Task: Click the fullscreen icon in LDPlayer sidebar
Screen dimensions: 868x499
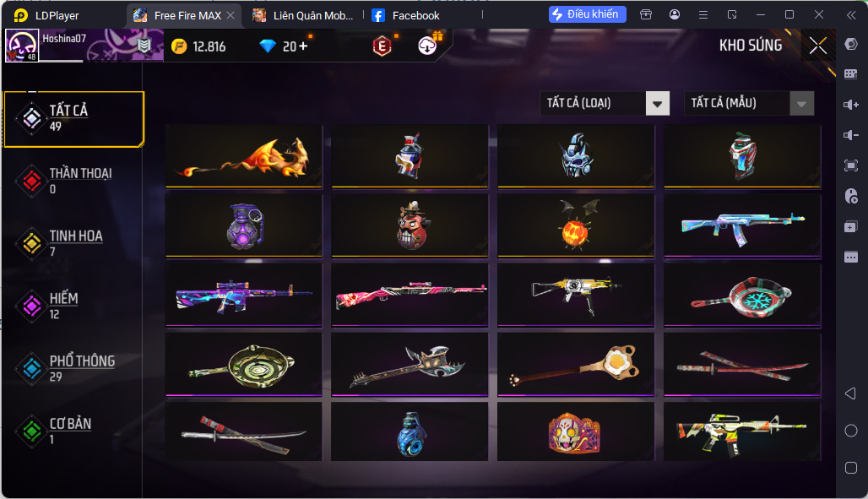Action: (851, 165)
